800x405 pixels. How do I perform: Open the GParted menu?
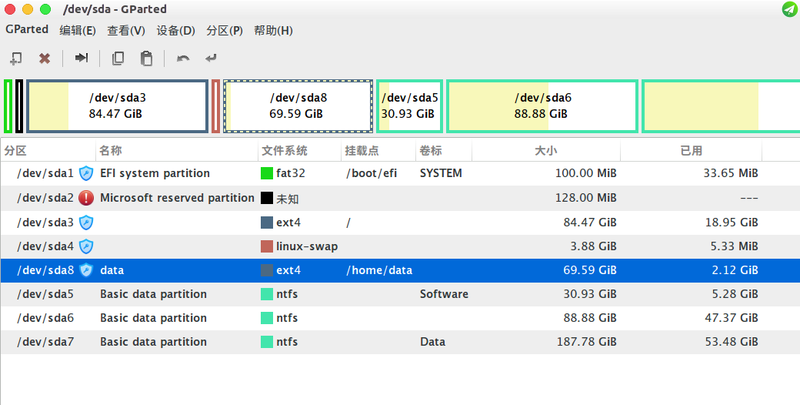pyautogui.click(x=27, y=30)
